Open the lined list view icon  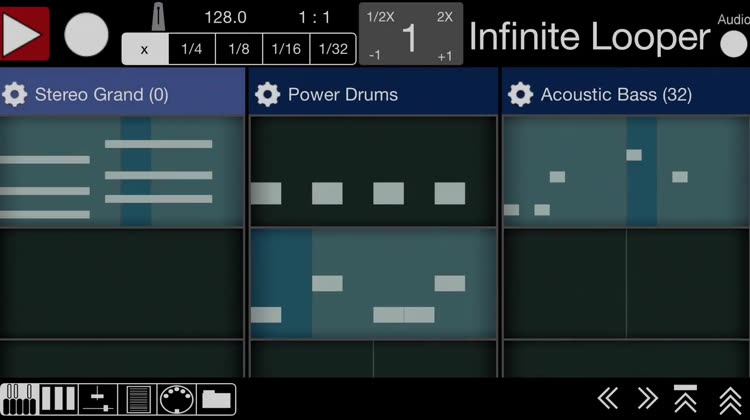pyautogui.click(x=138, y=399)
